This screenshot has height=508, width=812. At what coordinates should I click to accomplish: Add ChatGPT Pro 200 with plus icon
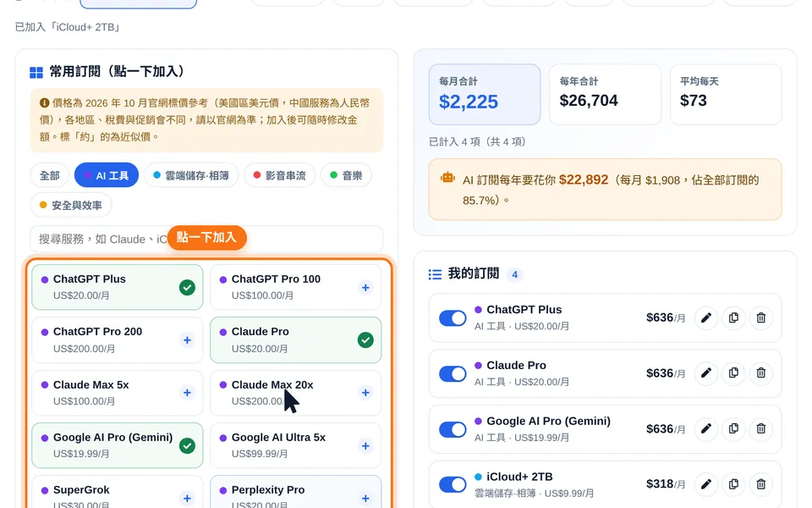187,340
